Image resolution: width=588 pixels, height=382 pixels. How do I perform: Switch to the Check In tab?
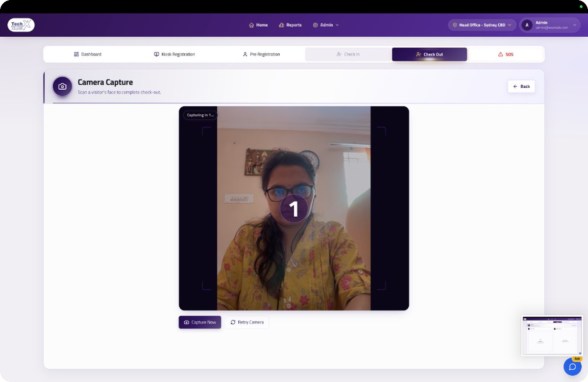pyautogui.click(x=348, y=54)
